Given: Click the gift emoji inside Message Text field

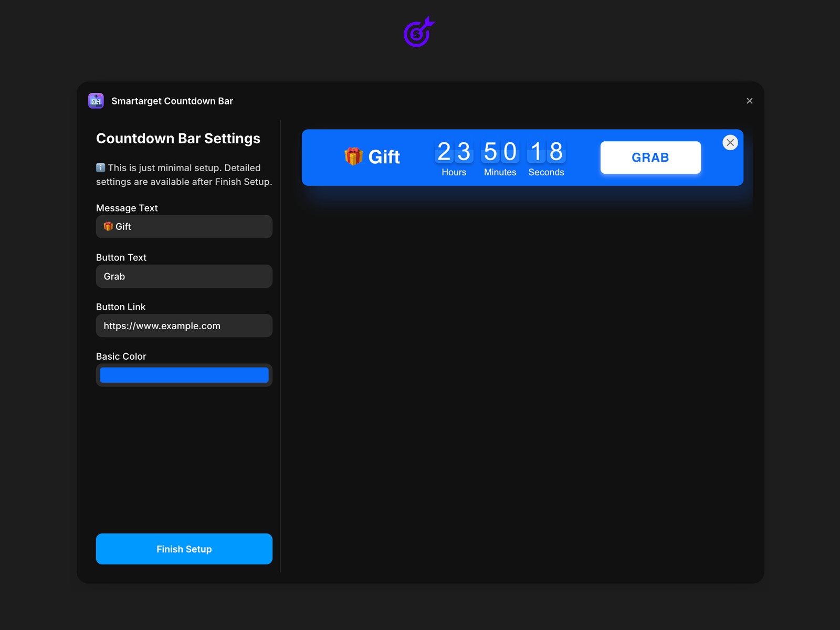Looking at the screenshot, I should click(109, 226).
